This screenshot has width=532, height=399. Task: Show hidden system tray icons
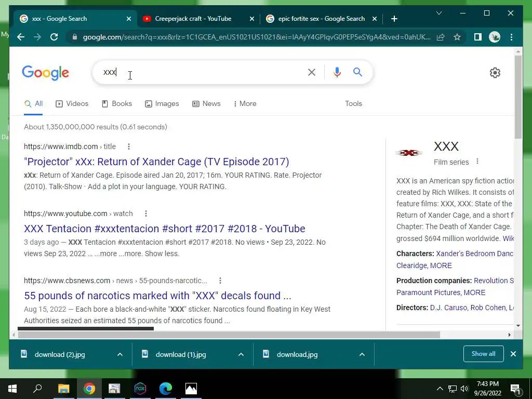pos(440,389)
